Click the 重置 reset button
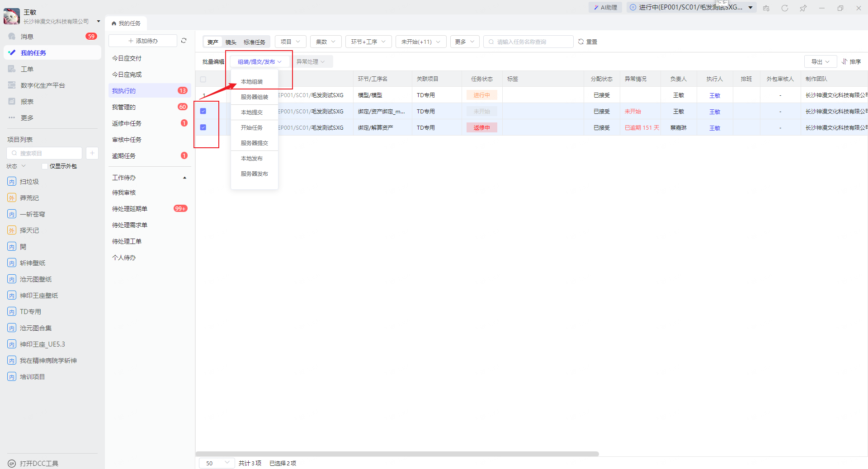Image resolution: width=868 pixels, height=469 pixels. coord(588,42)
